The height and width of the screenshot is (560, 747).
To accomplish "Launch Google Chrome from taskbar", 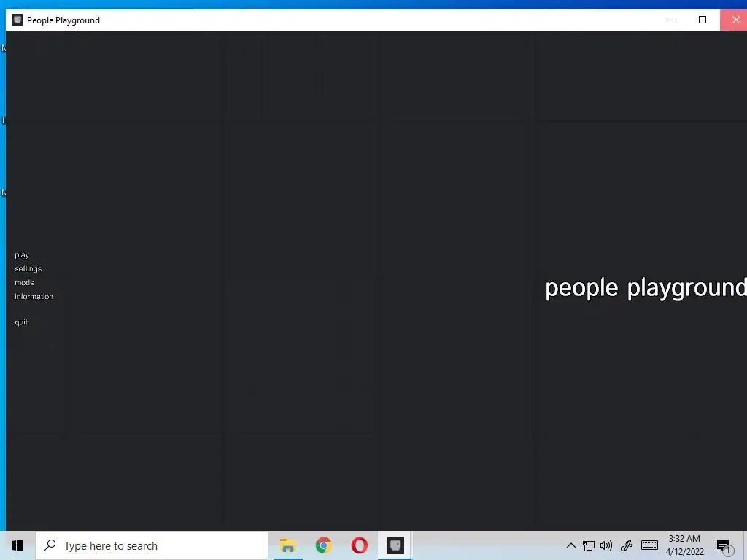I will (323, 545).
